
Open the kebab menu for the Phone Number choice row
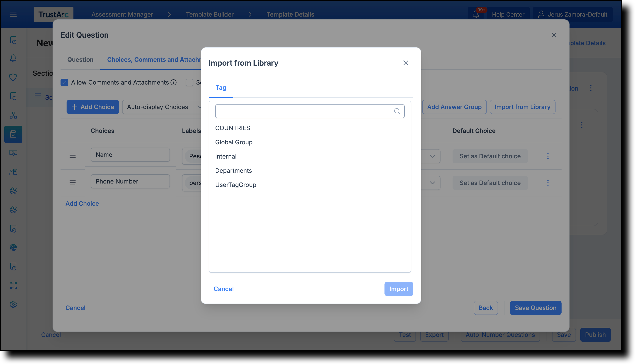pos(548,183)
